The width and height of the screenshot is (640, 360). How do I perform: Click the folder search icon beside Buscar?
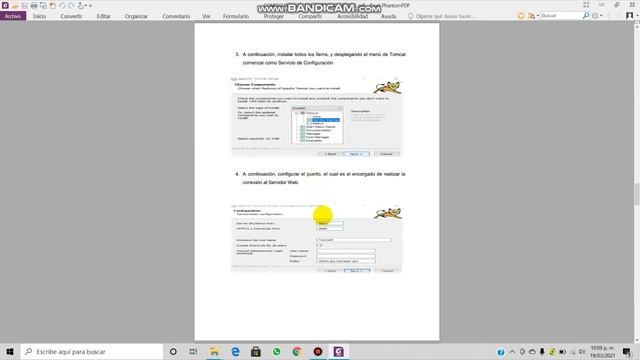(531, 16)
